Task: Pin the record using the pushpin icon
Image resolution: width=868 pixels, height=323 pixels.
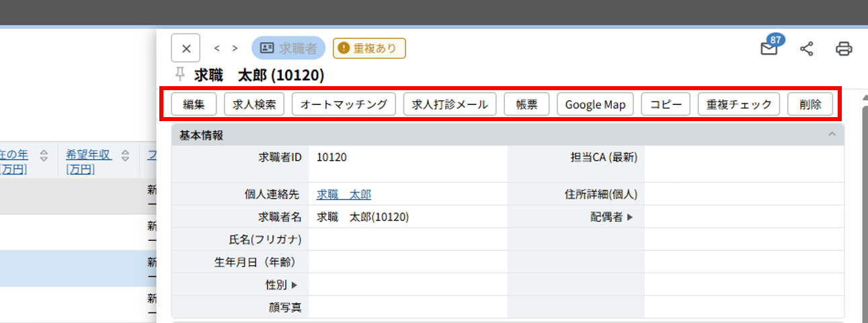Action: pos(180,75)
